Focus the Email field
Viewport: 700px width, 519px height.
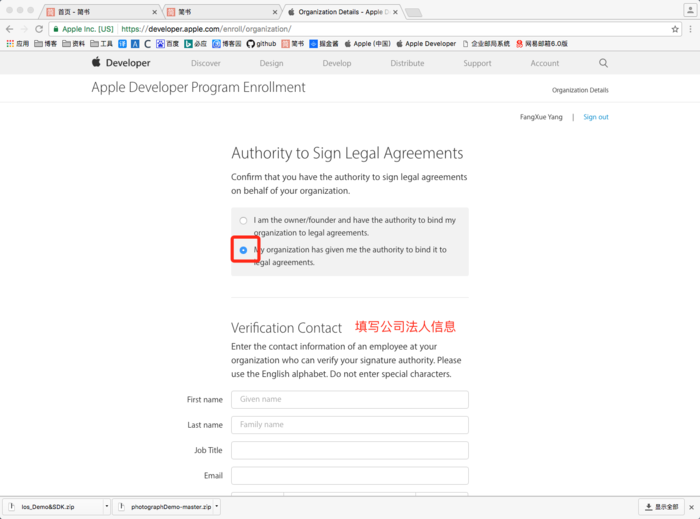(x=350, y=476)
